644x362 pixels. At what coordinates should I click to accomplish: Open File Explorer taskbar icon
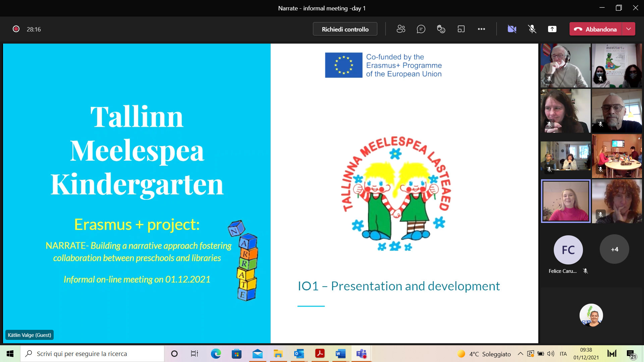click(x=278, y=354)
